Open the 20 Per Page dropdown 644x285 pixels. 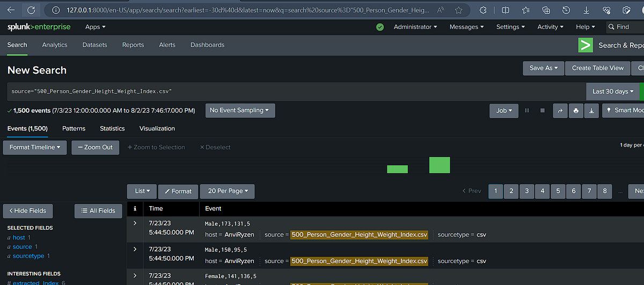(228, 191)
